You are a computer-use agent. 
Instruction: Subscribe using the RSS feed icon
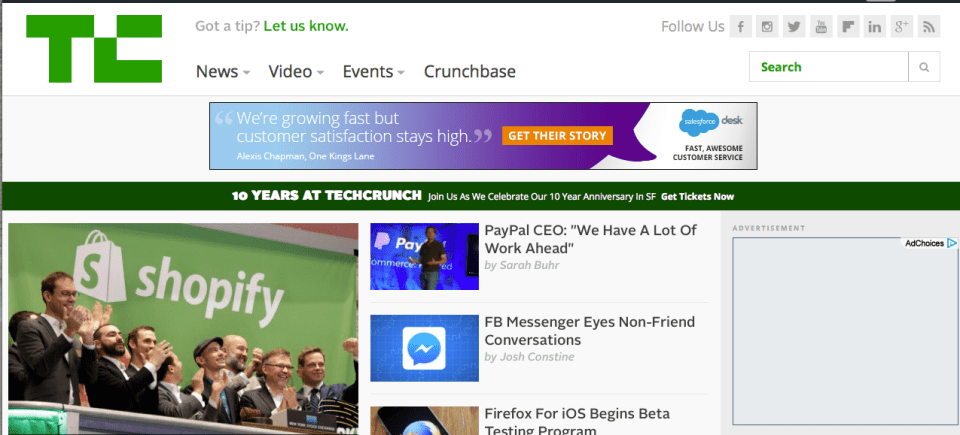point(929,27)
